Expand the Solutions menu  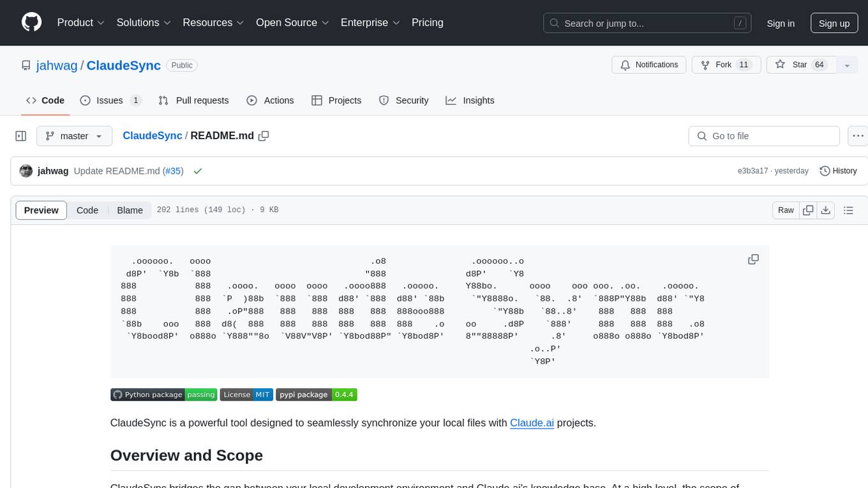click(x=144, y=22)
